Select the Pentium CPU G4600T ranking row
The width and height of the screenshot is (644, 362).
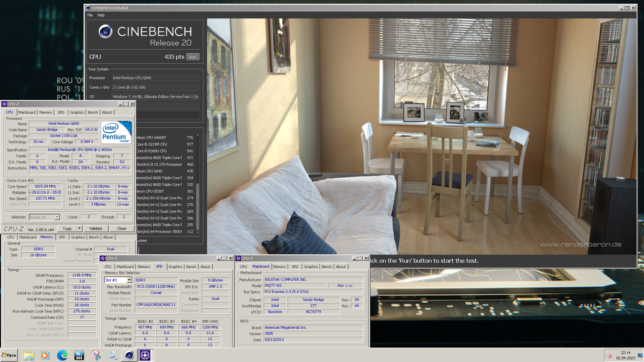165,138
